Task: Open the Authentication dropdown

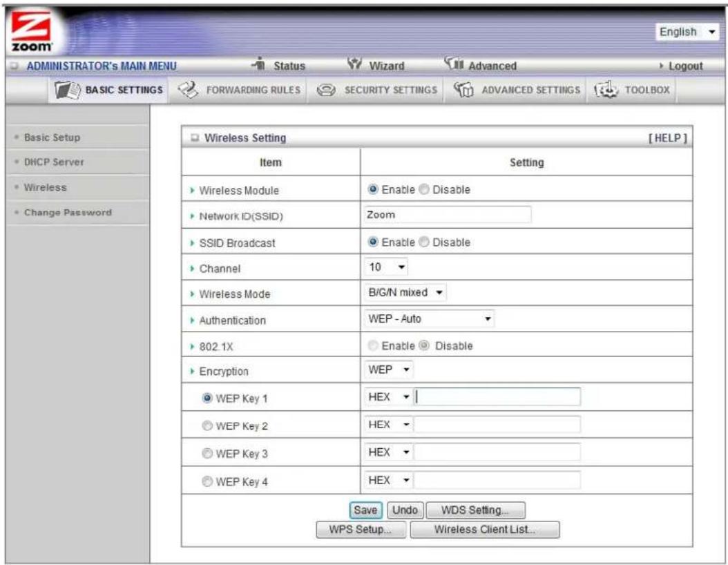Action: (x=429, y=319)
